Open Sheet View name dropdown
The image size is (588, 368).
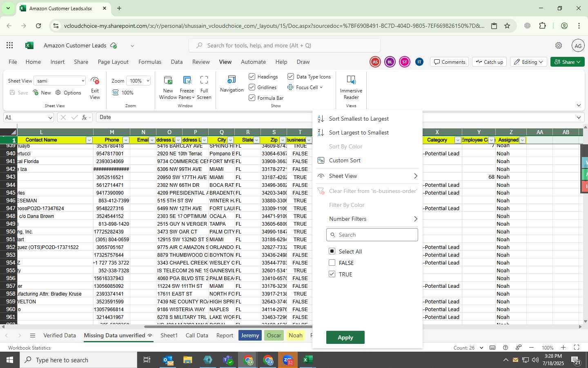(x=82, y=81)
